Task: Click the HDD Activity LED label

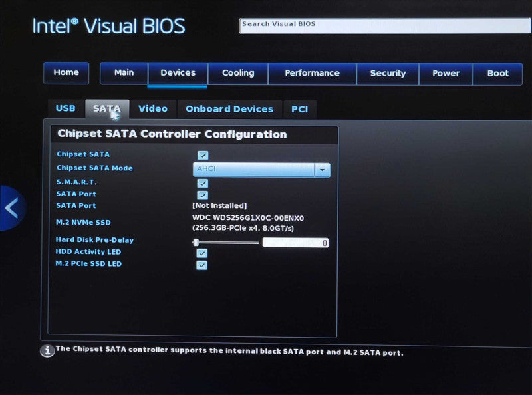Action: click(88, 252)
